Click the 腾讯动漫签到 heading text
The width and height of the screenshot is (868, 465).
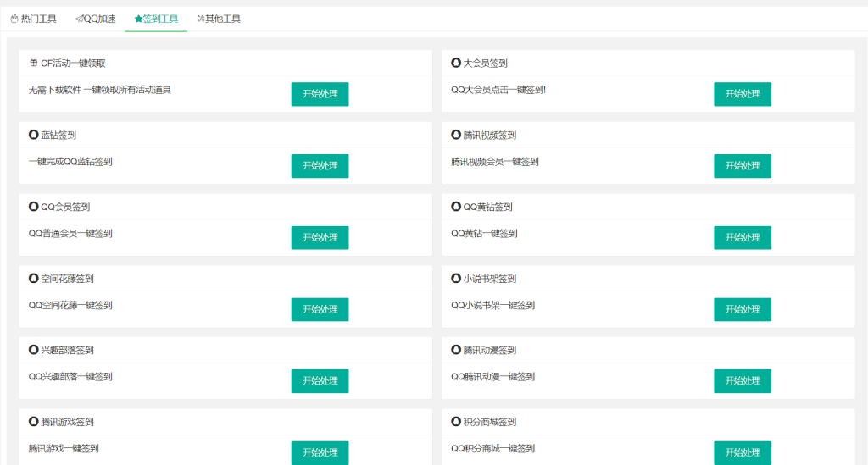tap(490, 350)
